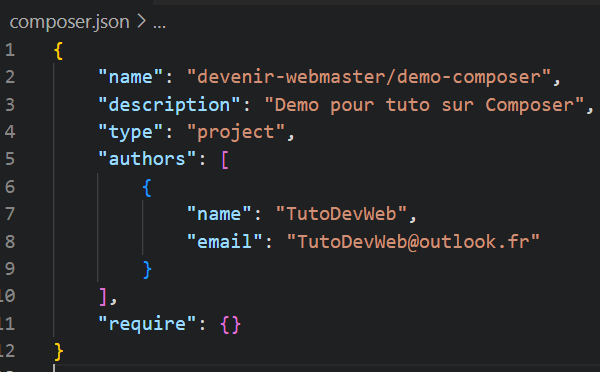Click the "type" key
Image resolution: width=600 pixels, height=372 pixels.
point(131,132)
